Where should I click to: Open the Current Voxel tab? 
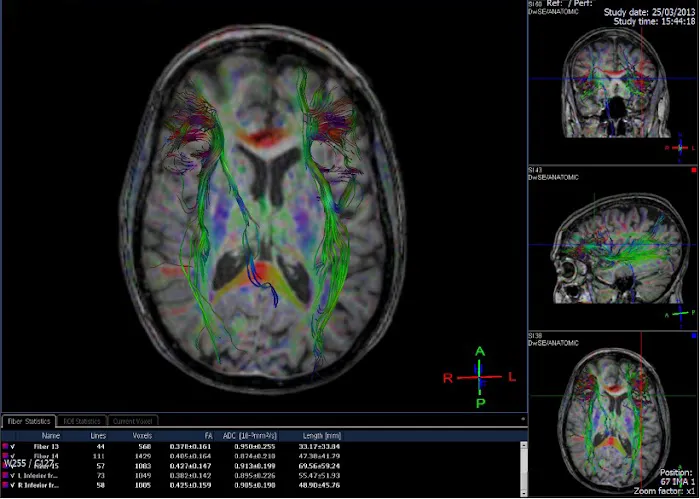pos(133,421)
